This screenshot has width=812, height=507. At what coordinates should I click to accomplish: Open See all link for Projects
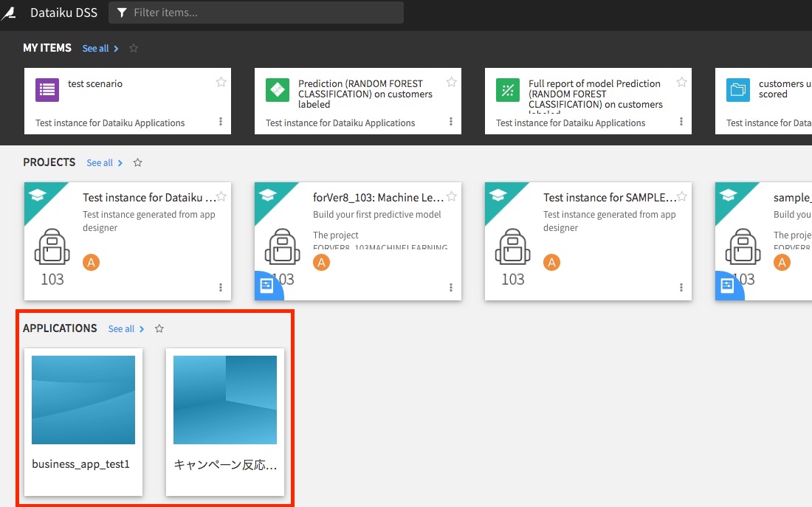pos(105,162)
